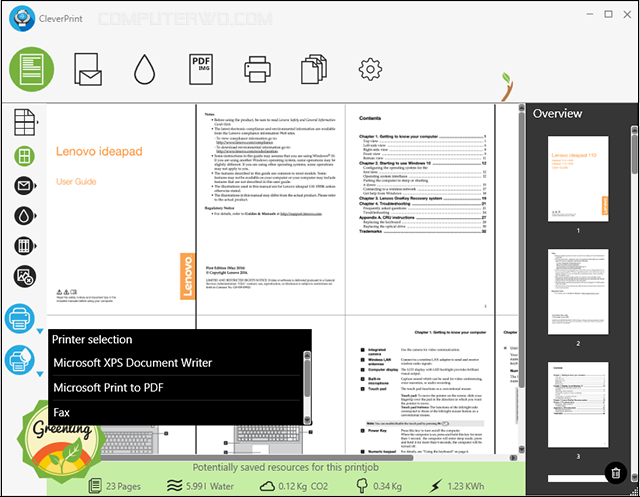Expand dropdown arrow under blue print button
The height and width of the screenshot is (497, 640).
[40, 331]
